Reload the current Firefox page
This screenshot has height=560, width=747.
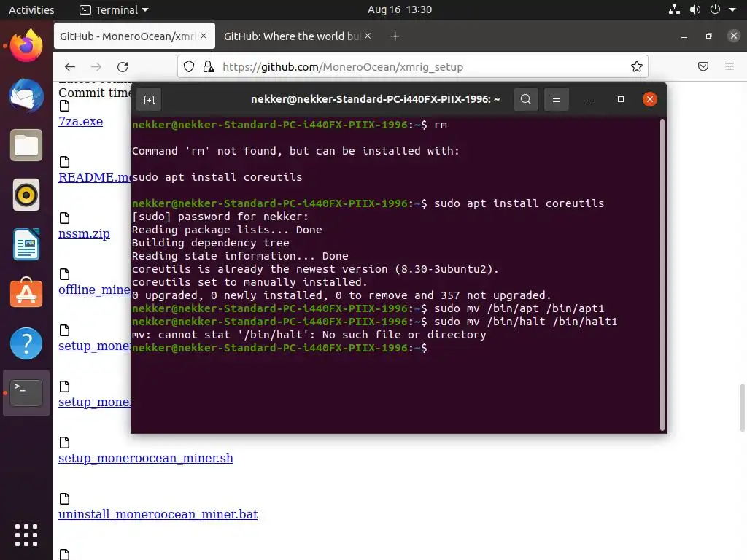coord(123,66)
